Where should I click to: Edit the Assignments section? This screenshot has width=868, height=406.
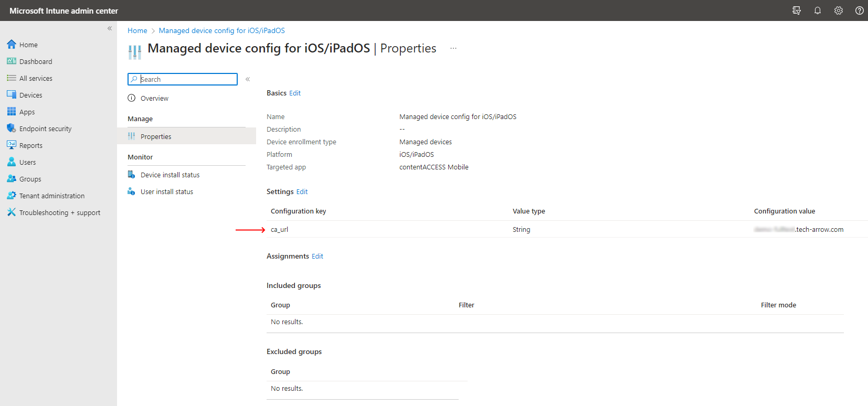point(317,256)
